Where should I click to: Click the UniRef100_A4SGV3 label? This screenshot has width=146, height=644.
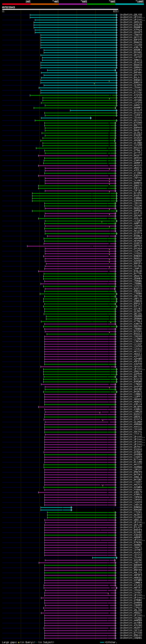click(131, 165)
